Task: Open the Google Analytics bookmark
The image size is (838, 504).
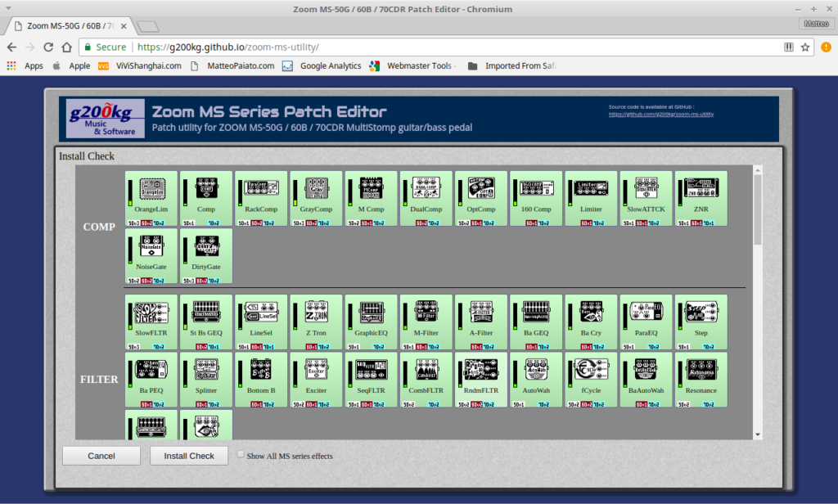Action: (322, 65)
